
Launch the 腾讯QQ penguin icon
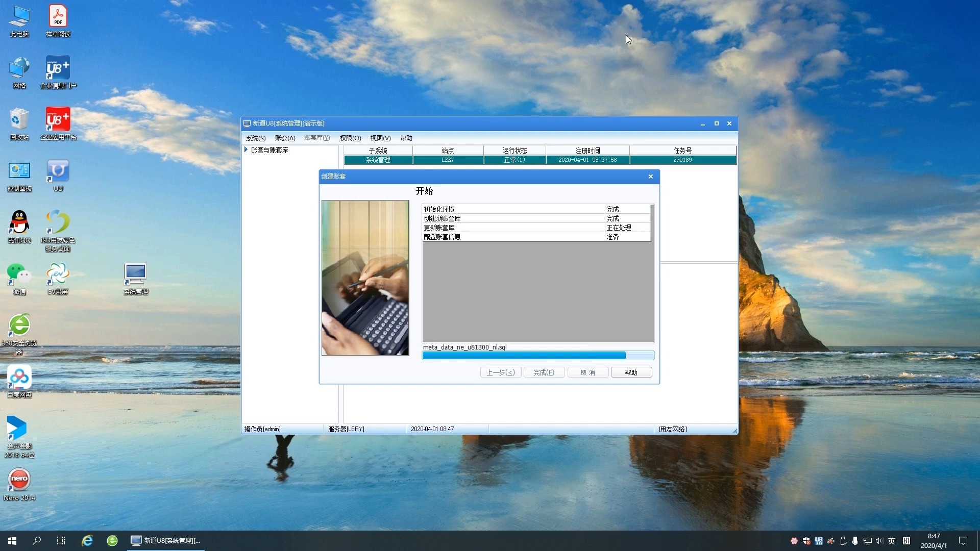coord(19,227)
